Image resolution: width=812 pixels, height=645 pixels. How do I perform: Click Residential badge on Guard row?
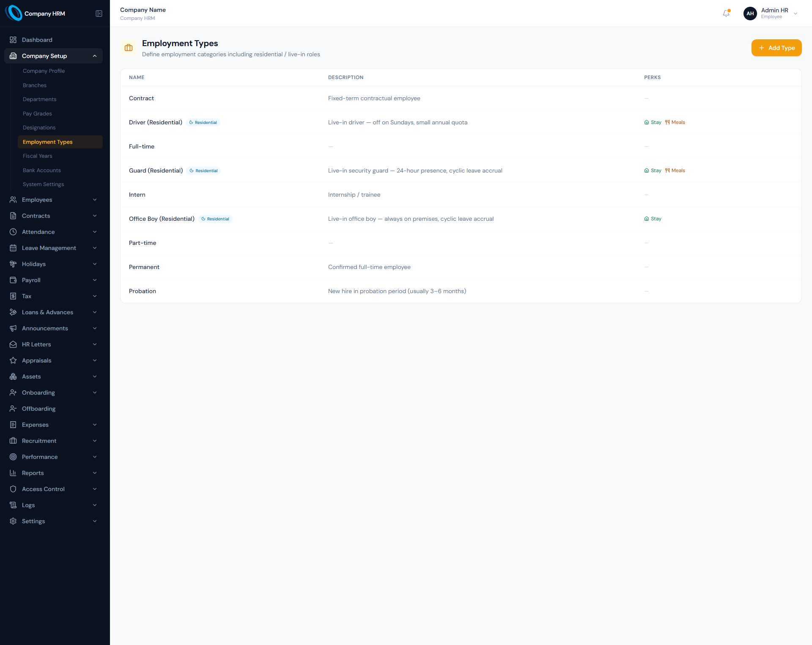pyautogui.click(x=203, y=171)
